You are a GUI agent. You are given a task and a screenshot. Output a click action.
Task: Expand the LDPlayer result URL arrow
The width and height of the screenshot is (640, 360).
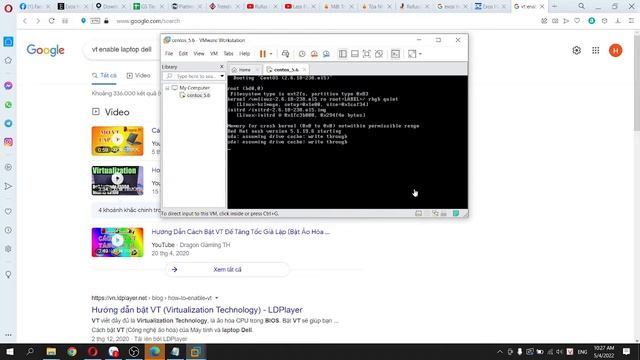[216, 298]
